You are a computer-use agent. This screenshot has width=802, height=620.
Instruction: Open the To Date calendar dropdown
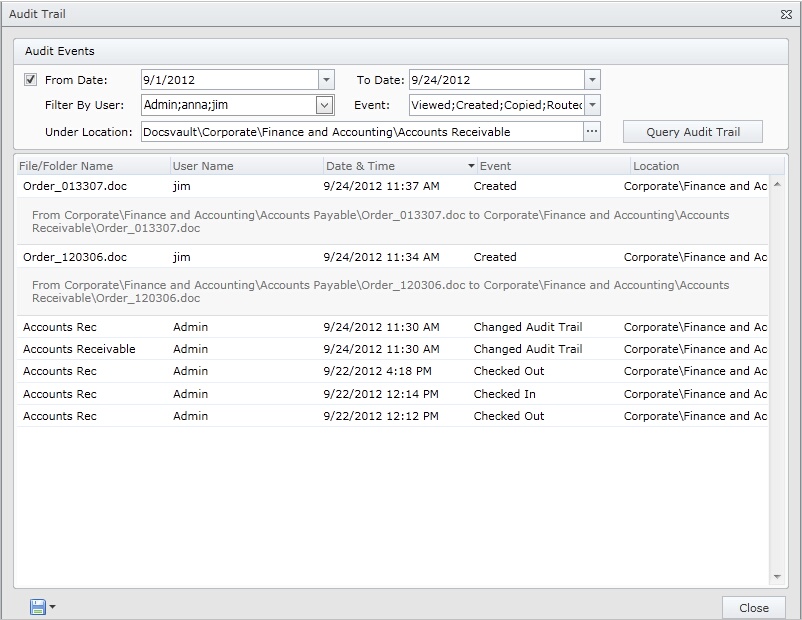pos(592,79)
